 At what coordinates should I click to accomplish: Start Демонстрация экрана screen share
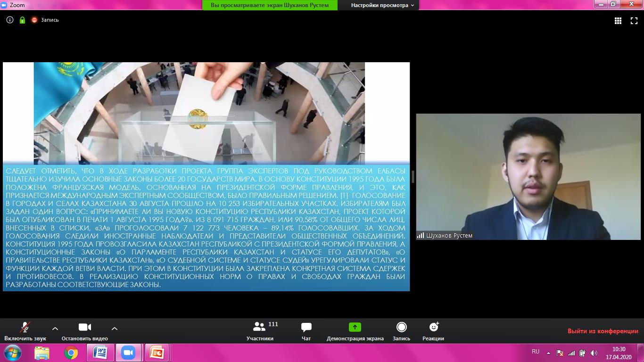point(355,331)
